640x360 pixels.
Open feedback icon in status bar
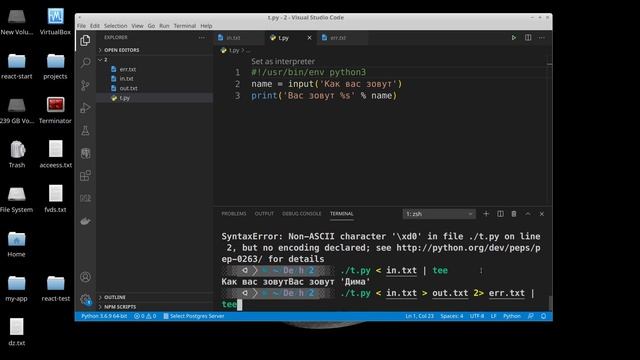tap(530, 316)
